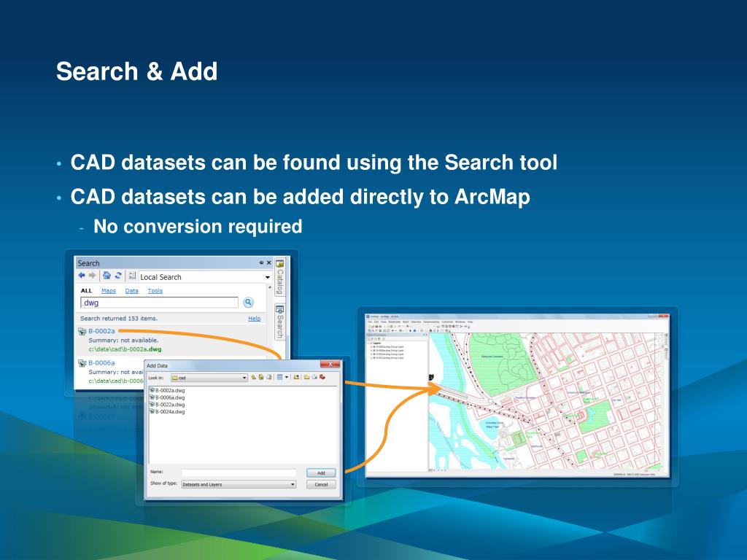Pin the Search panel with the pushpin icon
Screen dimensions: 747x560
tap(261, 262)
